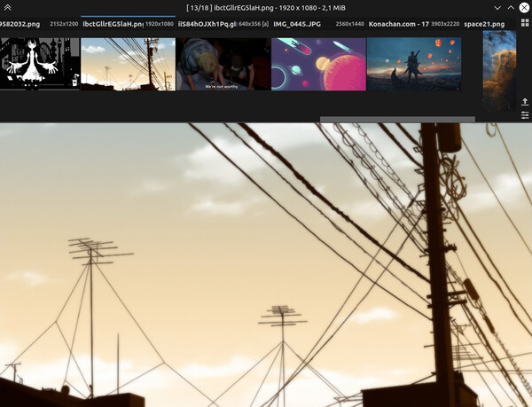Open the settings sliders icon
Screen dimensions: 532x407
coord(525,115)
